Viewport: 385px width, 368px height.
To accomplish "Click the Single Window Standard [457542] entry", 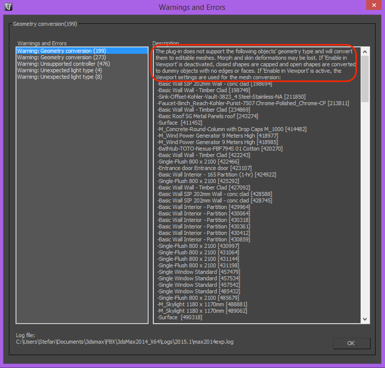I will pos(199,285).
